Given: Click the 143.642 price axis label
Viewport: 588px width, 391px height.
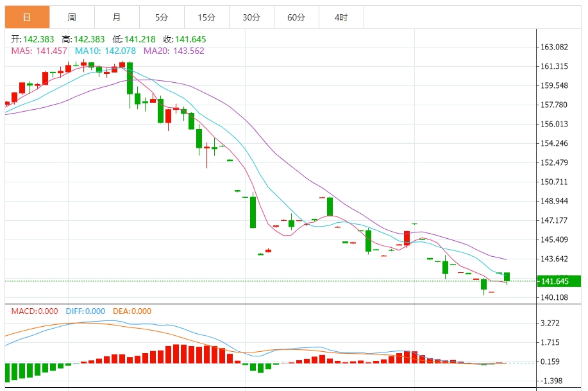Looking at the screenshot, I should (x=554, y=259).
